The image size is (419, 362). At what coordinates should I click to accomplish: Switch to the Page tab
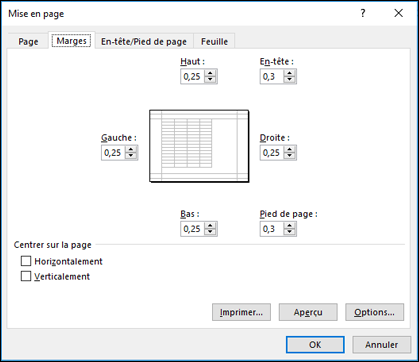(28, 42)
